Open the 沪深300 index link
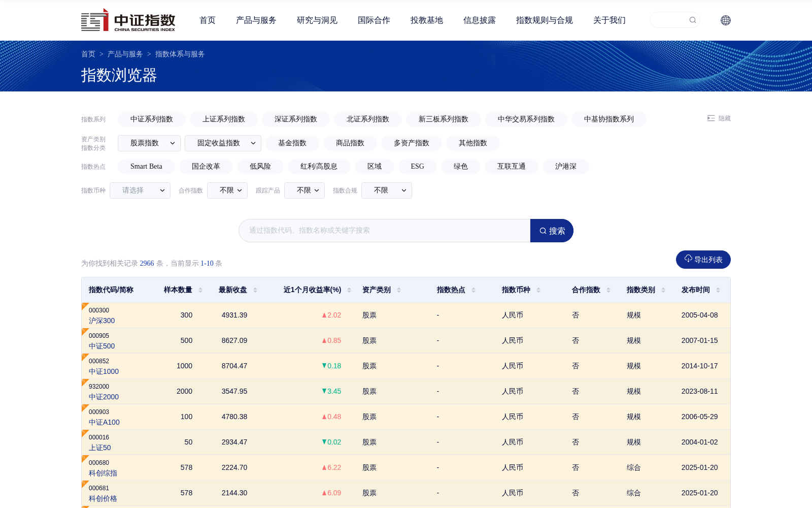Image resolution: width=812 pixels, height=508 pixels. tap(102, 321)
